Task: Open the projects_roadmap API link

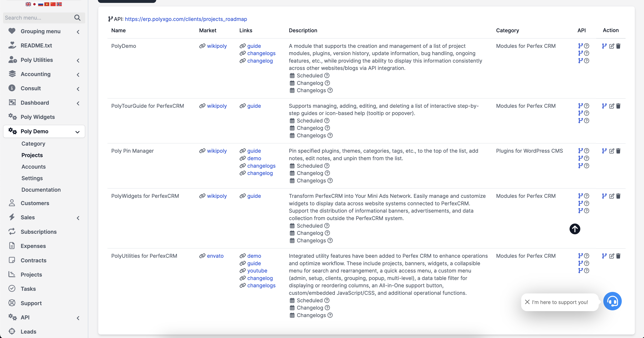Action: (x=186, y=19)
